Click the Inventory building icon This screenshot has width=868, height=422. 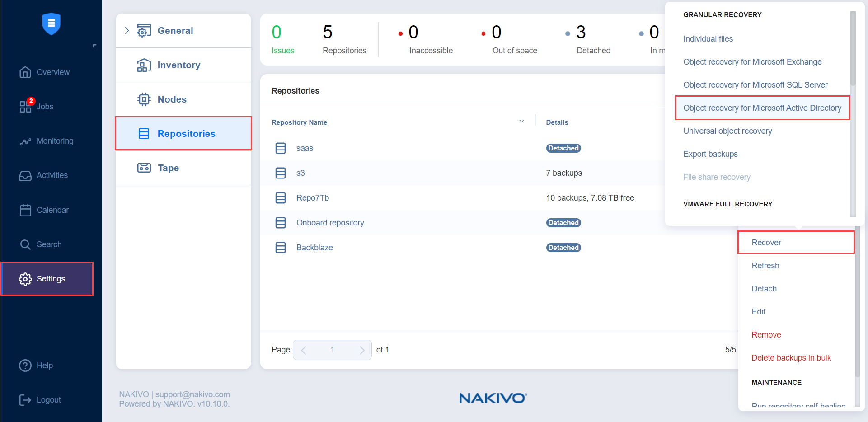point(144,65)
